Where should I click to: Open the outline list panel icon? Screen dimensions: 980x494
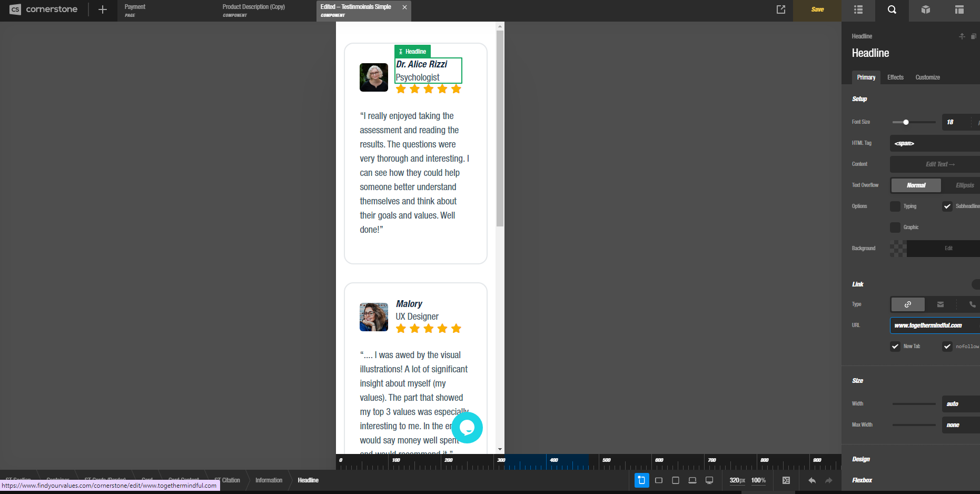[x=858, y=9]
